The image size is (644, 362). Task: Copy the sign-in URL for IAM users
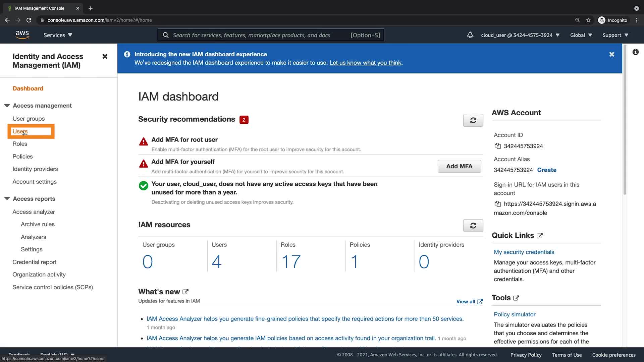pos(498,204)
